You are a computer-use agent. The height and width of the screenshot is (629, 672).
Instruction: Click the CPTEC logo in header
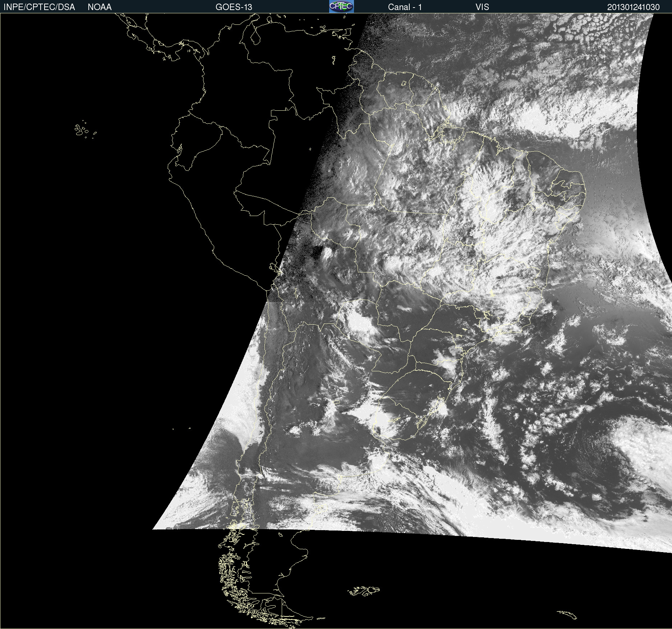pos(341,6)
